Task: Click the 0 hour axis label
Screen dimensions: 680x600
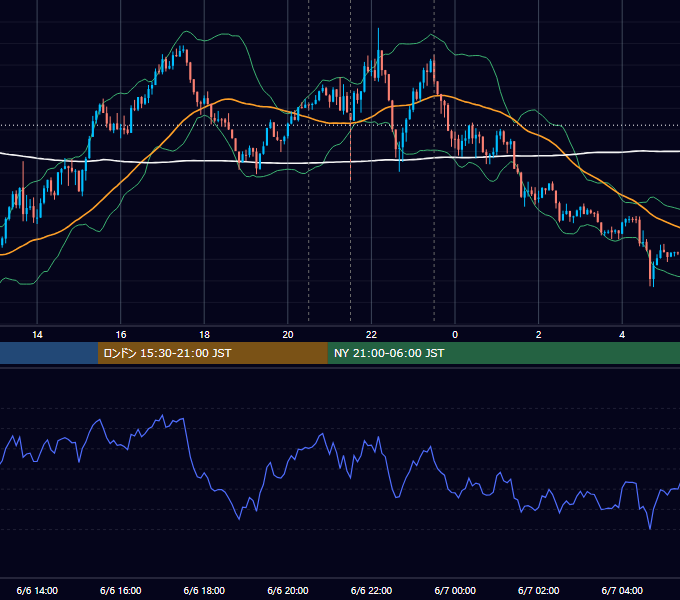Action: coord(455,335)
